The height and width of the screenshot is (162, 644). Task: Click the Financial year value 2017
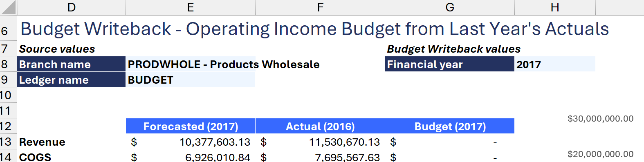(555, 64)
